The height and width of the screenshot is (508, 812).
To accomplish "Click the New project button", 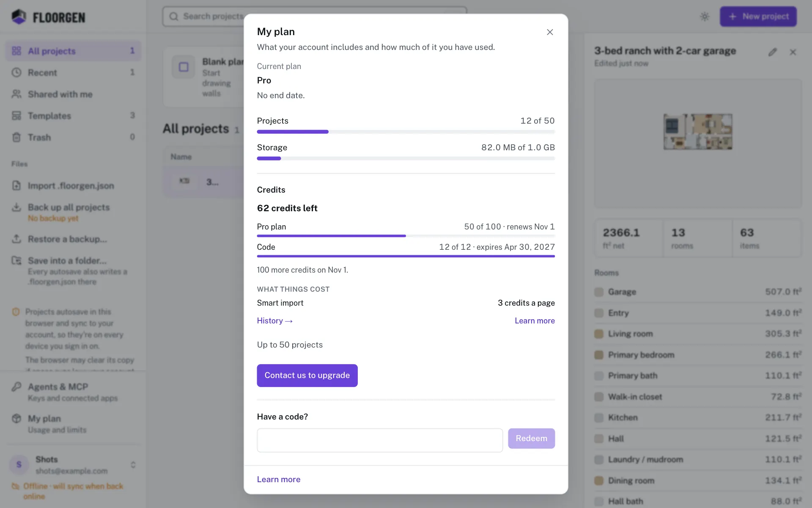I will tap(758, 17).
